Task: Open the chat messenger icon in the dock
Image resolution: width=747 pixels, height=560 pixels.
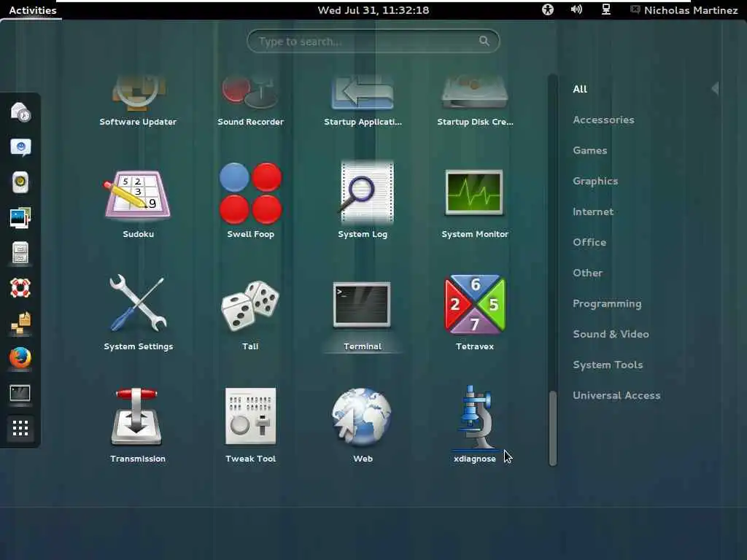Action: [x=20, y=147]
